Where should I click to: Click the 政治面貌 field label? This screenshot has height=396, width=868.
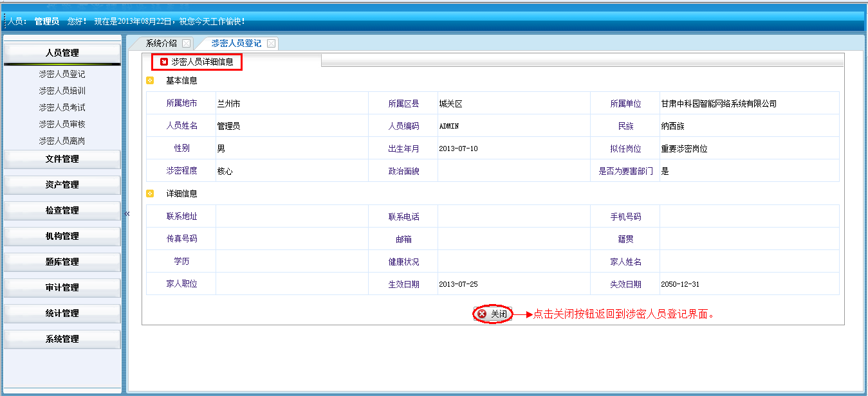coord(404,171)
